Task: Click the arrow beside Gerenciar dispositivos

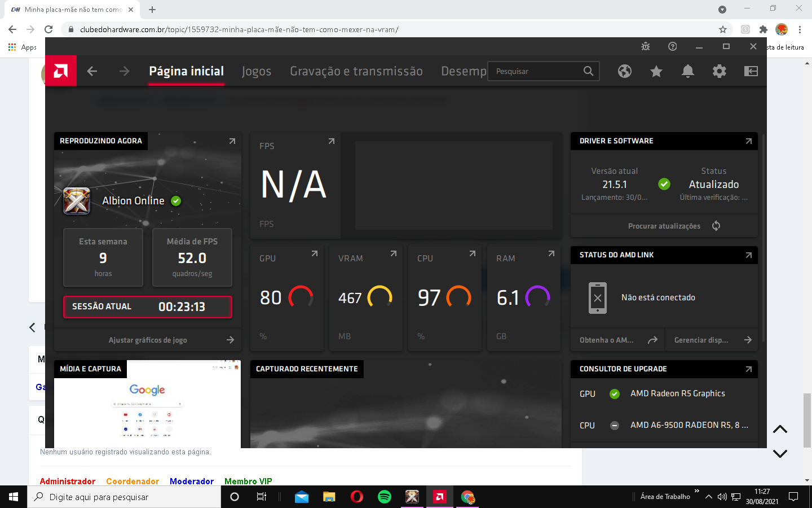Action: click(x=748, y=340)
